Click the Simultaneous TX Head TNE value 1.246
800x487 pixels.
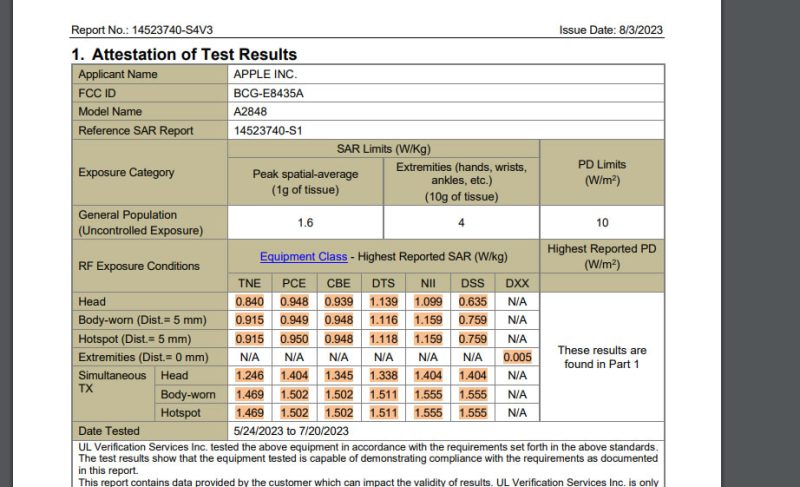(250, 376)
